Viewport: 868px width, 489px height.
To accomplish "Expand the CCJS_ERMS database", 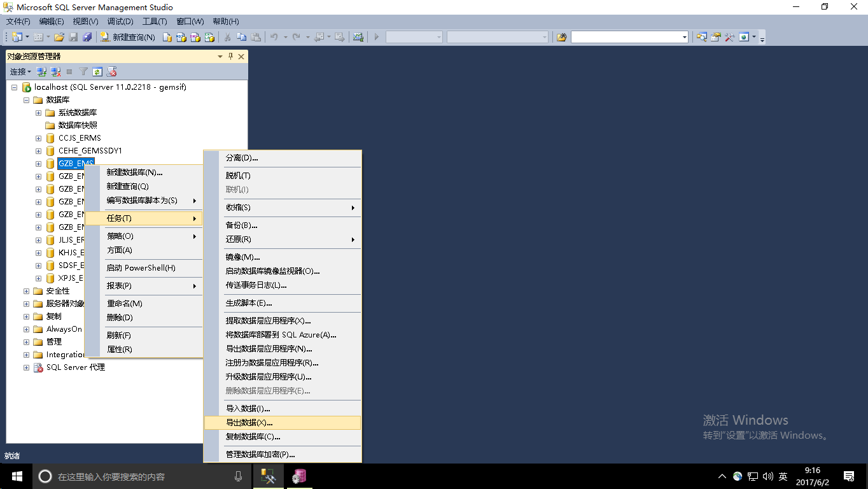I will tap(39, 138).
